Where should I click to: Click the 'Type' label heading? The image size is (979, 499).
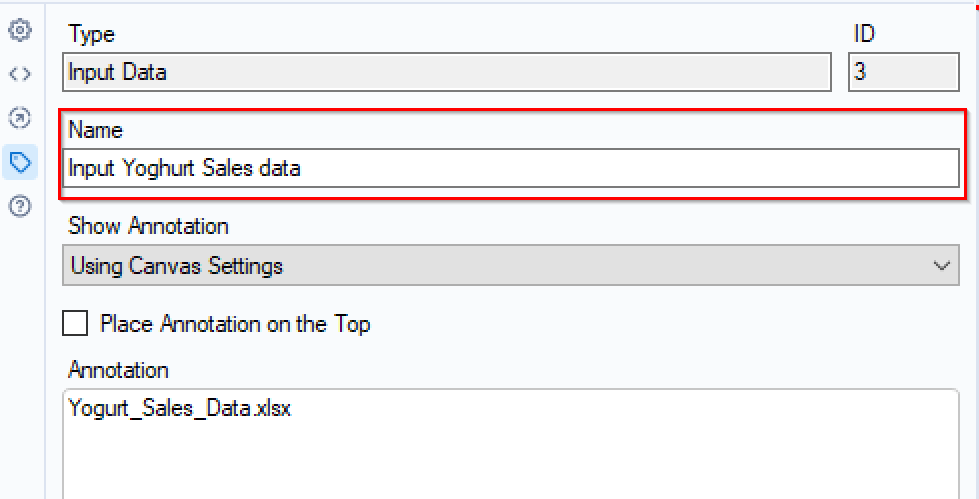click(x=91, y=34)
